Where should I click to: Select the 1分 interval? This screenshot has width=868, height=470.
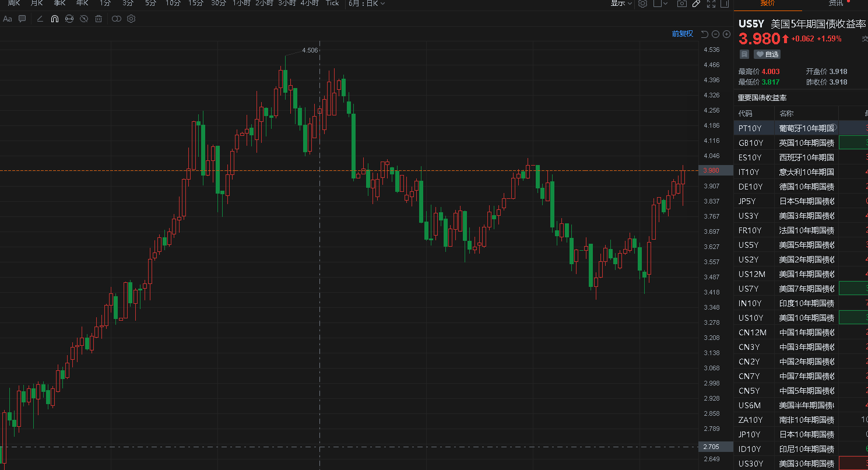(x=105, y=3)
